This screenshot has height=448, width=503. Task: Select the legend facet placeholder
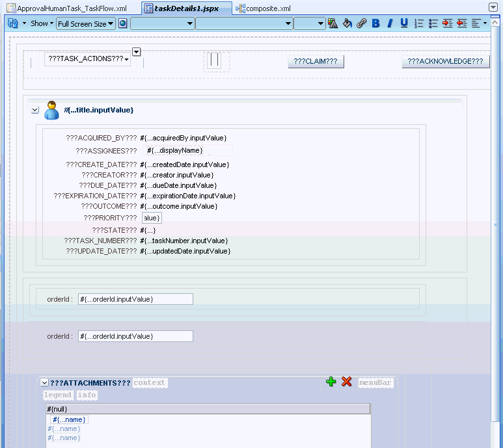pos(58,395)
